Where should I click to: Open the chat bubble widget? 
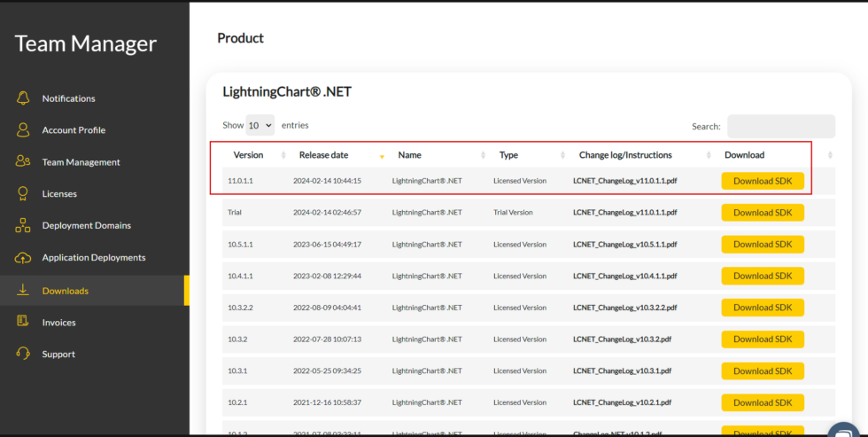click(843, 431)
